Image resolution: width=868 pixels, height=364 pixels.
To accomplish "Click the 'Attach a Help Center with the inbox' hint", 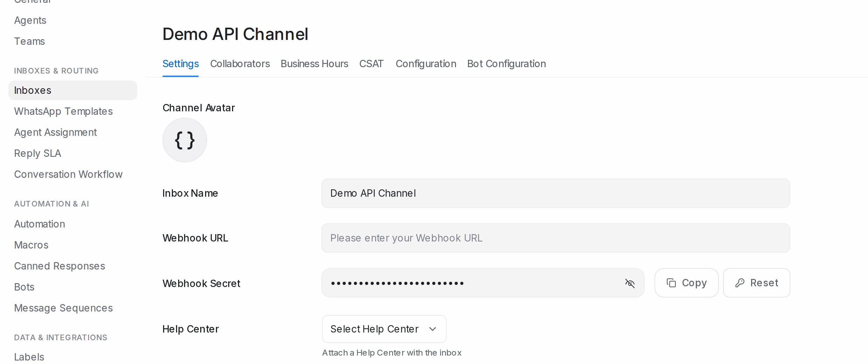I will point(392,353).
